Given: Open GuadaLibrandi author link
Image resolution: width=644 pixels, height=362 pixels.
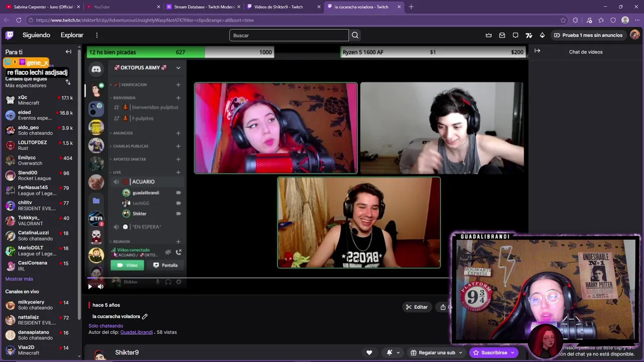Looking at the screenshot, I should pos(136,332).
